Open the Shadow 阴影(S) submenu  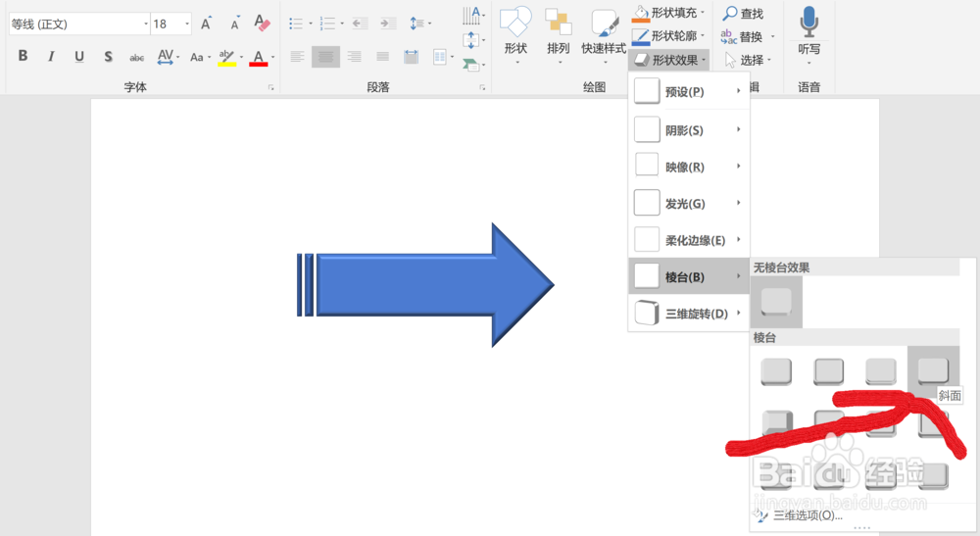pos(689,130)
